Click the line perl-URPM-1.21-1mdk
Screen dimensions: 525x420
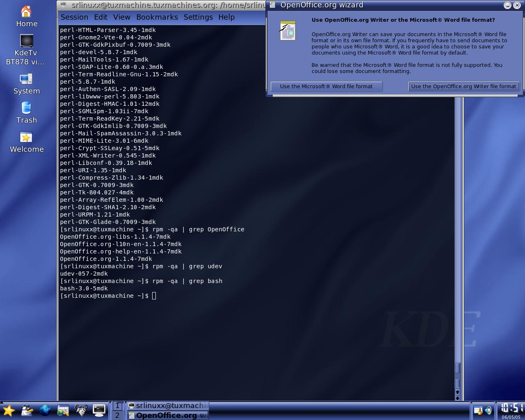click(x=95, y=215)
